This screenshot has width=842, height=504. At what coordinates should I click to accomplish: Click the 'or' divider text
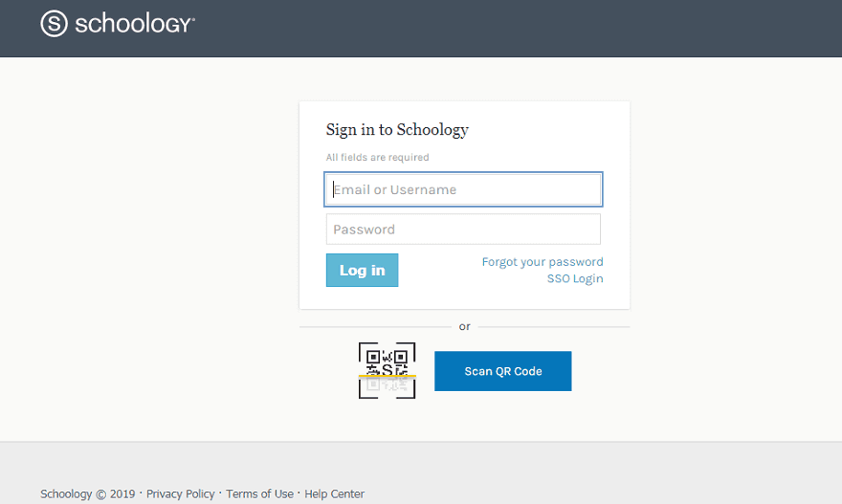(x=465, y=327)
